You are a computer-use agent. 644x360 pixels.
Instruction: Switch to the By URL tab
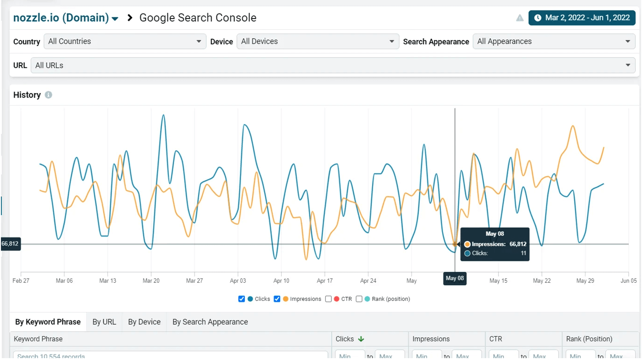(104, 322)
